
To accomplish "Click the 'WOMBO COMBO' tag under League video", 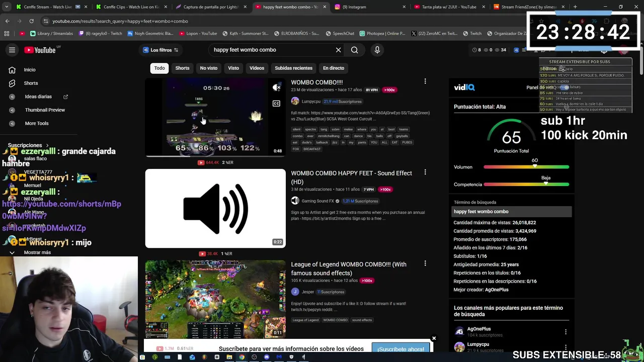I will point(335,320).
